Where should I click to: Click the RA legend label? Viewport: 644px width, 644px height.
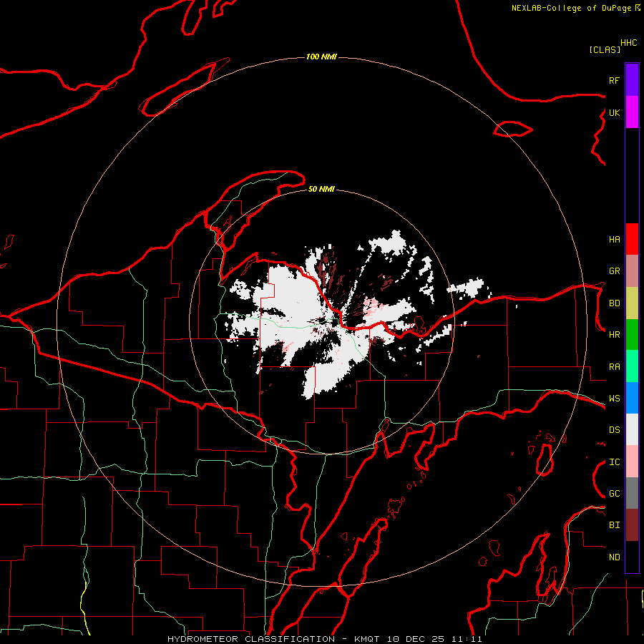[x=614, y=367]
